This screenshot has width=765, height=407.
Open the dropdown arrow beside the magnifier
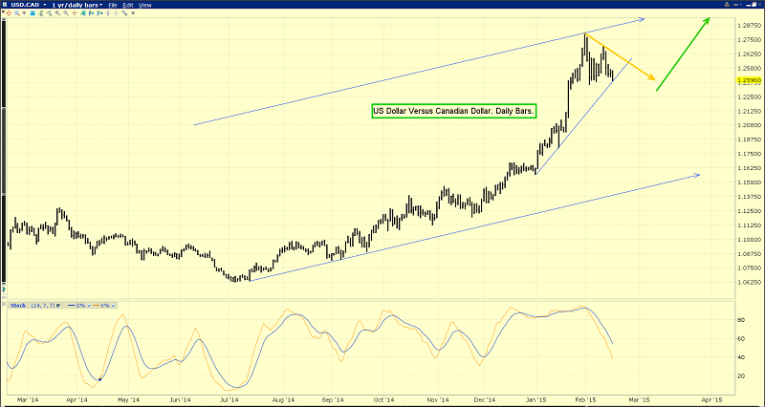(24, 13)
